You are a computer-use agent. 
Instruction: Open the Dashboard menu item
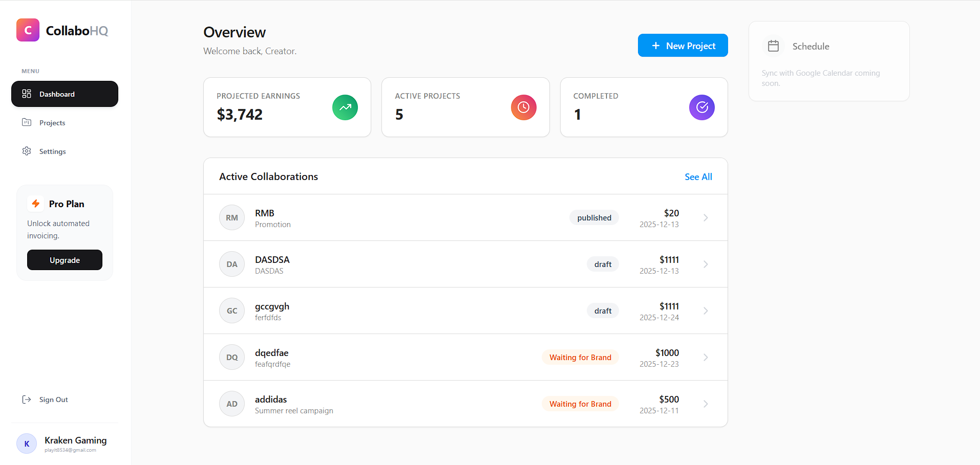[65, 94]
